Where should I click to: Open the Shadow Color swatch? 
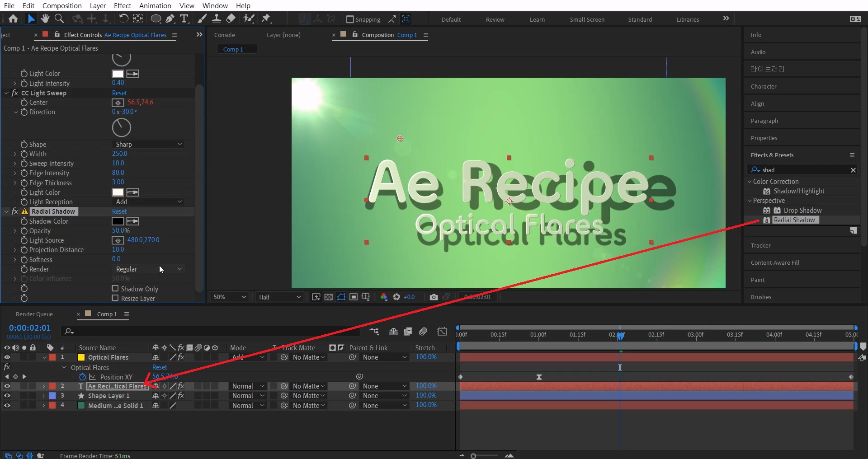(x=118, y=221)
